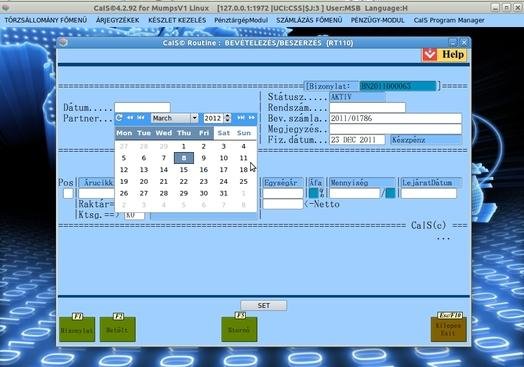Click the Áfa percent box

pos(313,193)
